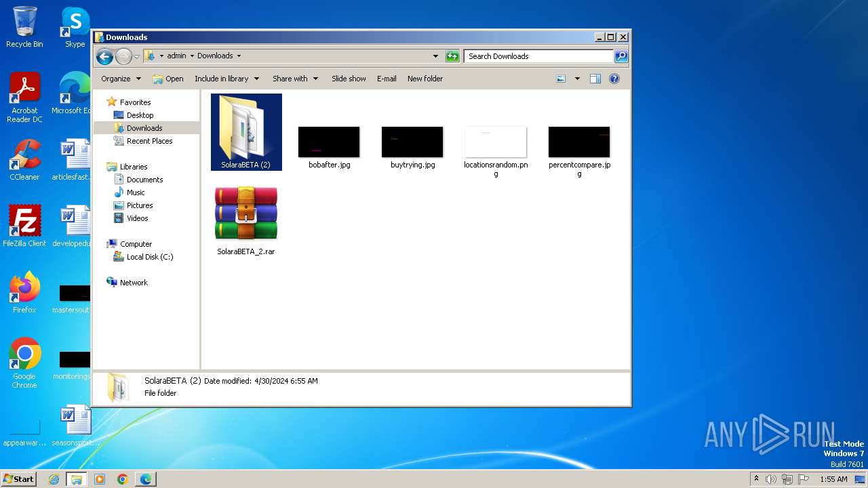Viewport: 868px width, 488px height.
Task: Click the Refresh button beside address bar
Action: tap(452, 56)
